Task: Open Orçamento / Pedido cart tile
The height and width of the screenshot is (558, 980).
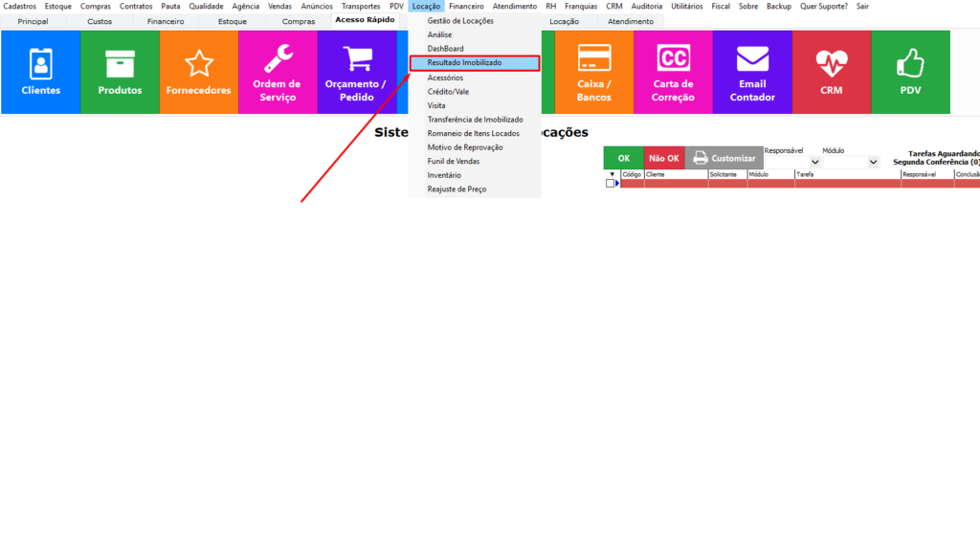Action: pos(356,72)
